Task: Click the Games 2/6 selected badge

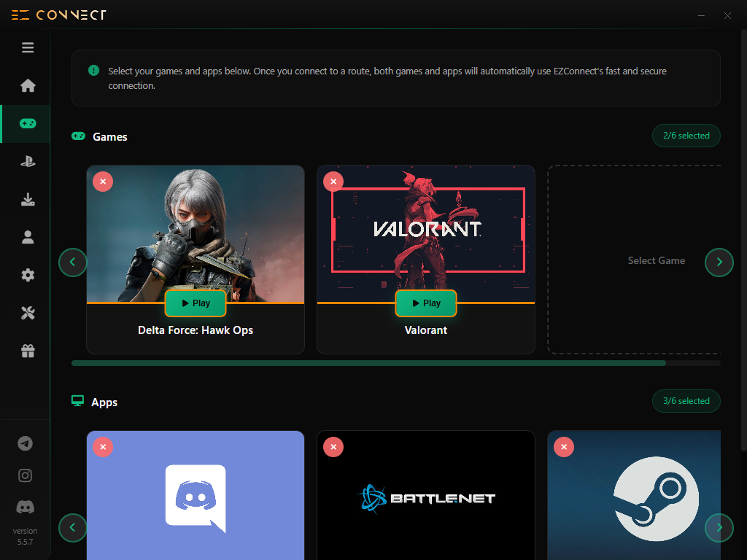Action: (x=686, y=136)
